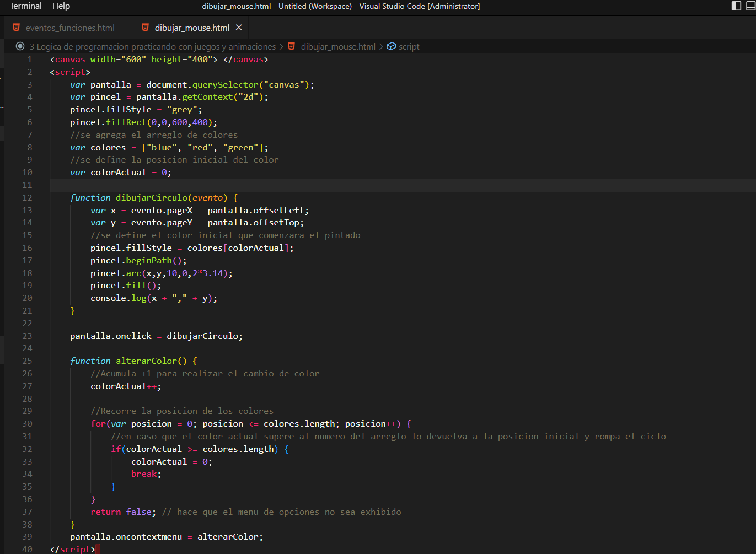Click the opening <script> tag on line 2
756x554 pixels.
70,72
